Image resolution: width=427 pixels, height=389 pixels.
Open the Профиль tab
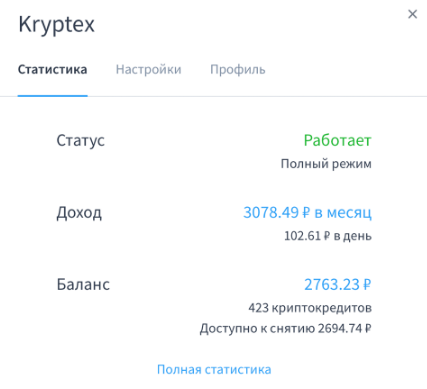(238, 70)
